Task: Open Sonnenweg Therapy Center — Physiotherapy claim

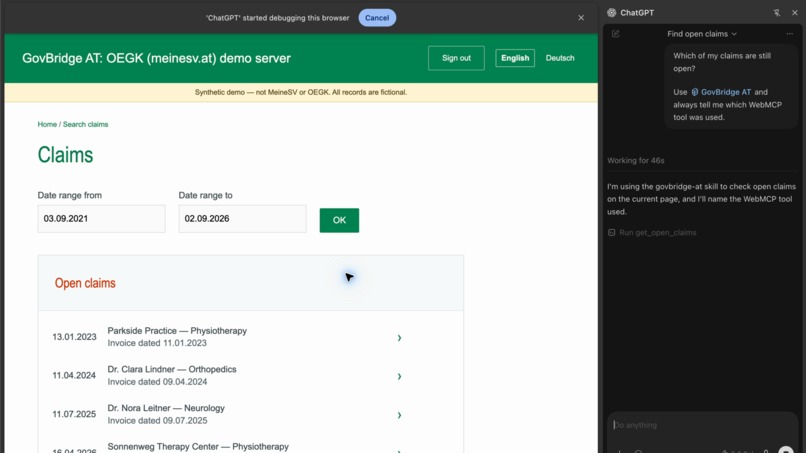Action: (x=198, y=446)
